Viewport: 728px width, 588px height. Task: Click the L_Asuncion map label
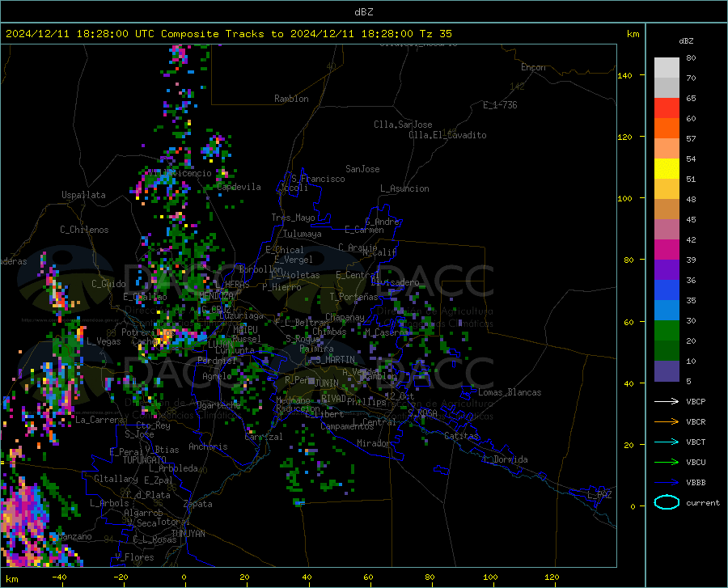pos(404,188)
